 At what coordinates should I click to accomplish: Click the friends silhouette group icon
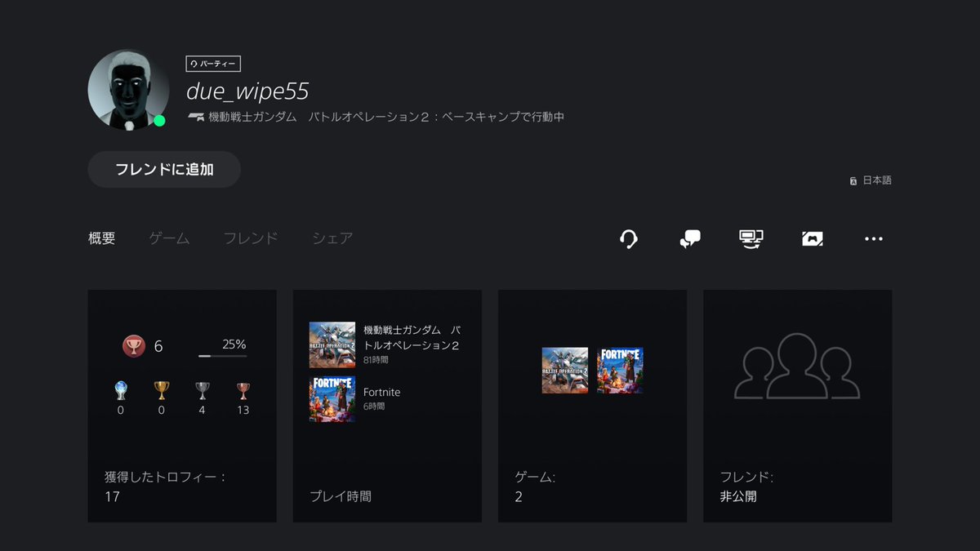(x=796, y=367)
